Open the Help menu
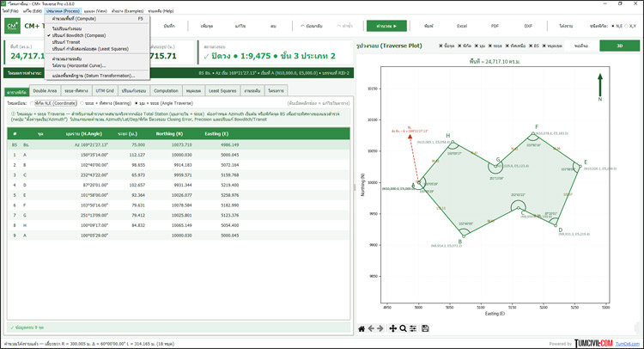Viewport: 644px width, 349px height. coord(161,11)
